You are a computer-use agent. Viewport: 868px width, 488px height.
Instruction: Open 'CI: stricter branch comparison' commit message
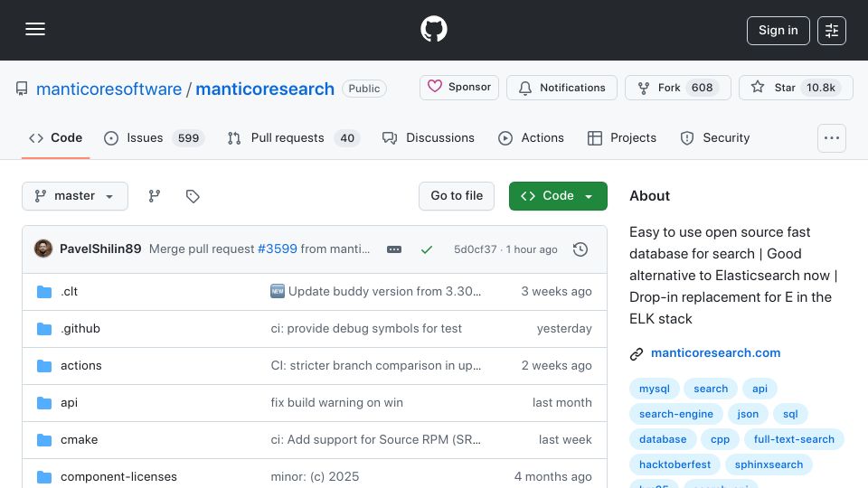point(376,366)
